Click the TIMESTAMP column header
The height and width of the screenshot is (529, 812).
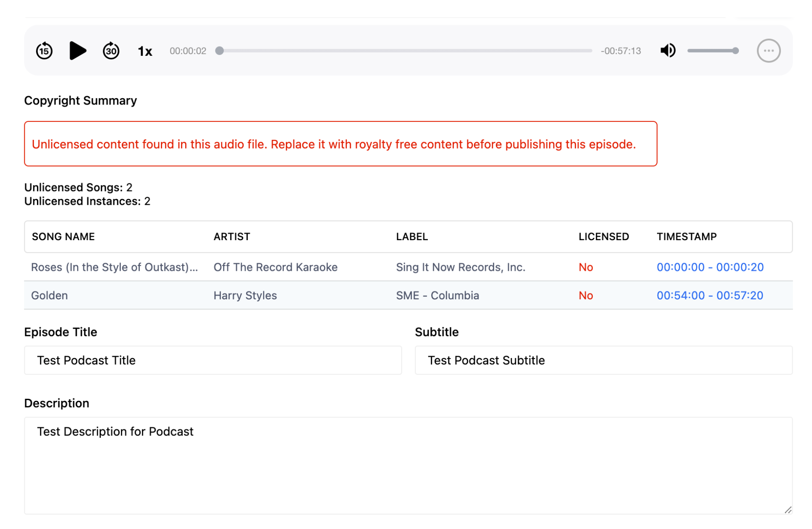coord(686,236)
